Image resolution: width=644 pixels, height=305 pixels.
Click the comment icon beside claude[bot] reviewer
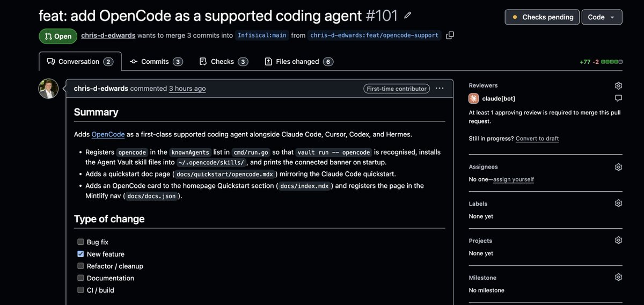618,98
